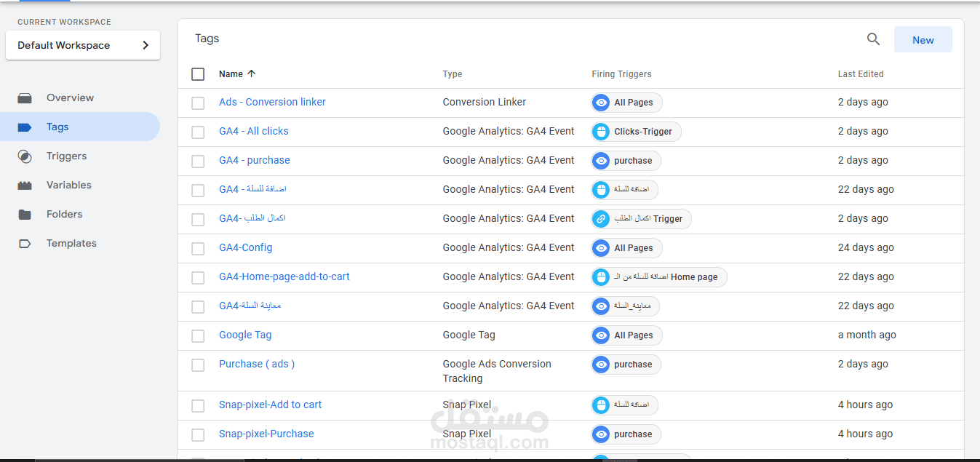Screen dimensions: 980x462
Task: Sort by Name column header
Action: click(231, 74)
